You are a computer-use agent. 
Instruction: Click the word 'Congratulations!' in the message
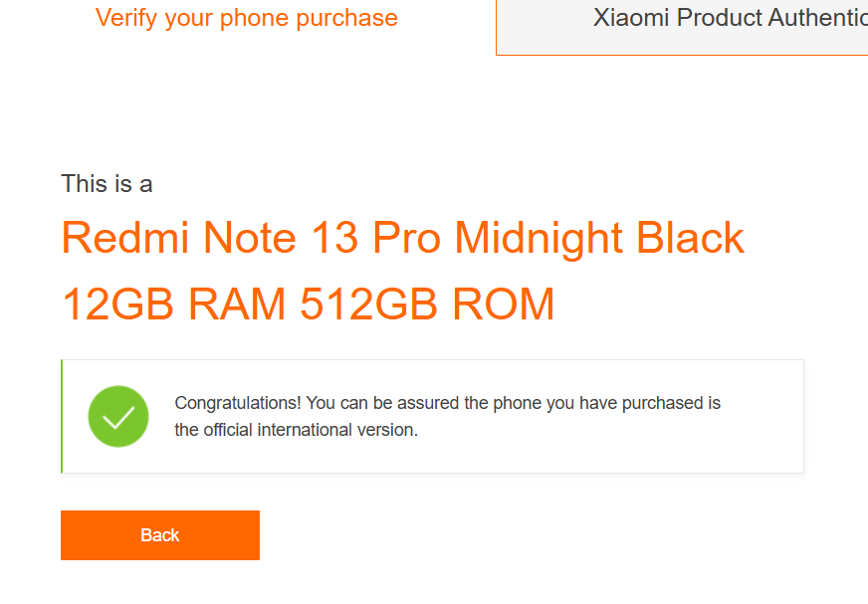coord(238,403)
